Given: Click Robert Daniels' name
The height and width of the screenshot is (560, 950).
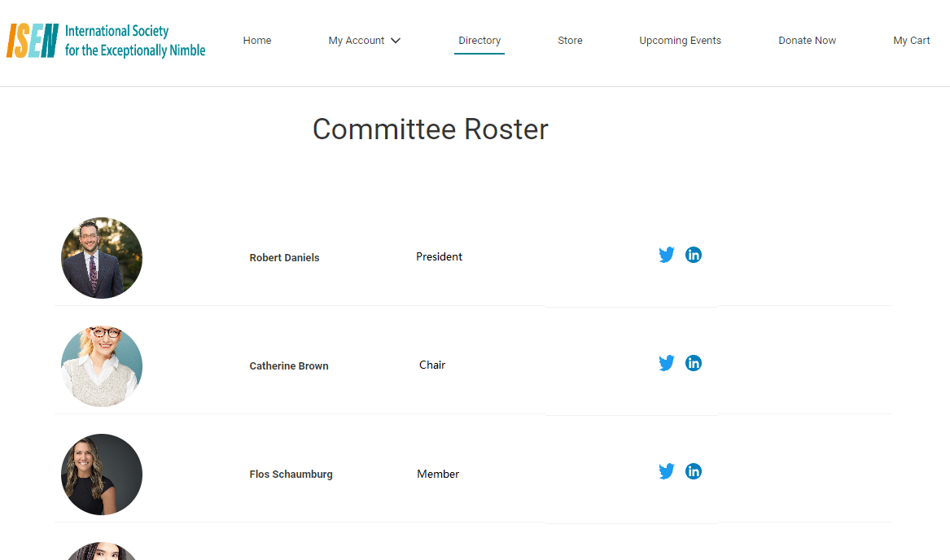Looking at the screenshot, I should [x=284, y=258].
